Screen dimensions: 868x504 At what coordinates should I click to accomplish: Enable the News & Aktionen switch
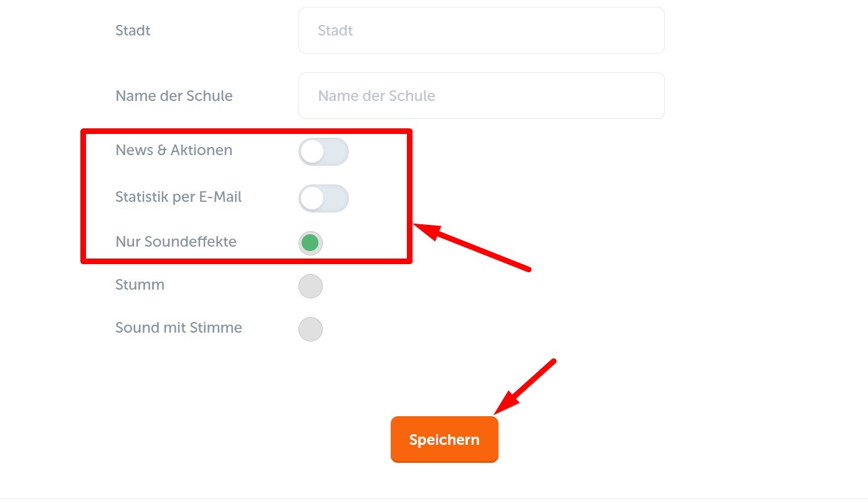tap(323, 151)
